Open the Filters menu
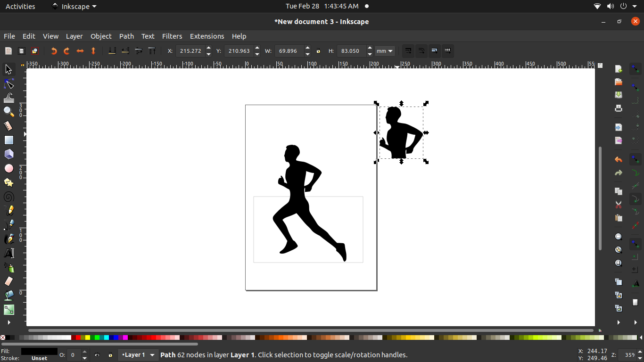The width and height of the screenshot is (644, 362). tap(172, 36)
